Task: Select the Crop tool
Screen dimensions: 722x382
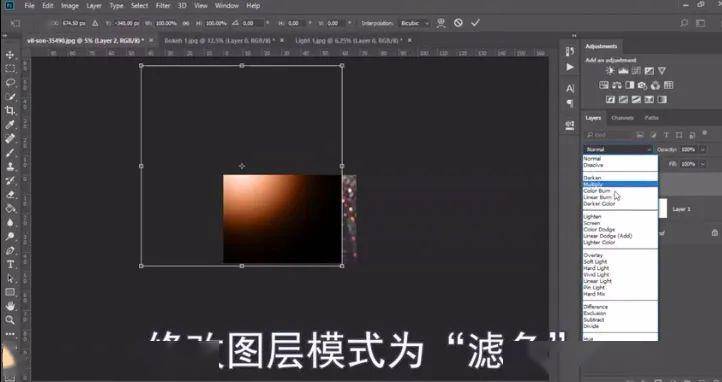Action: [10, 110]
